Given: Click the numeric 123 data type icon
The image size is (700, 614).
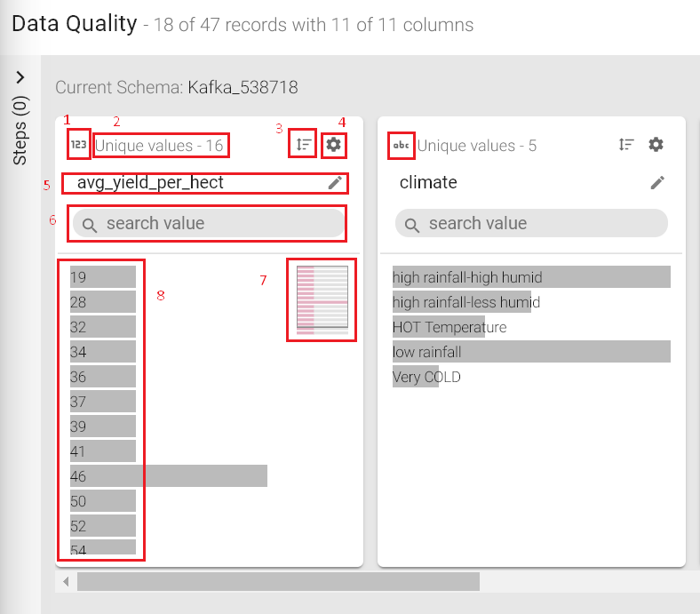Looking at the screenshot, I should click(x=78, y=144).
